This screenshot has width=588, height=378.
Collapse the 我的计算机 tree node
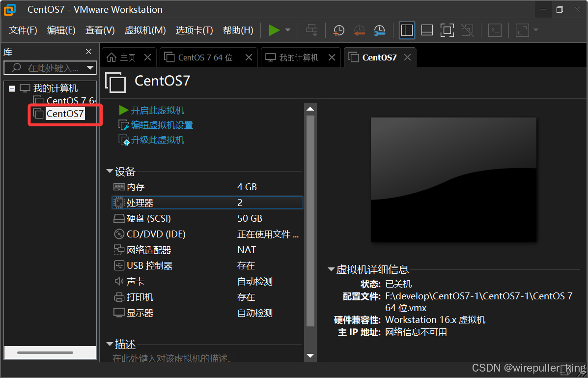12,89
